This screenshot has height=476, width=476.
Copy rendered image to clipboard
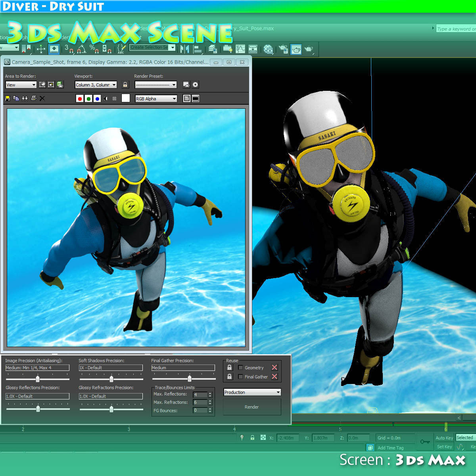[16, 98]
